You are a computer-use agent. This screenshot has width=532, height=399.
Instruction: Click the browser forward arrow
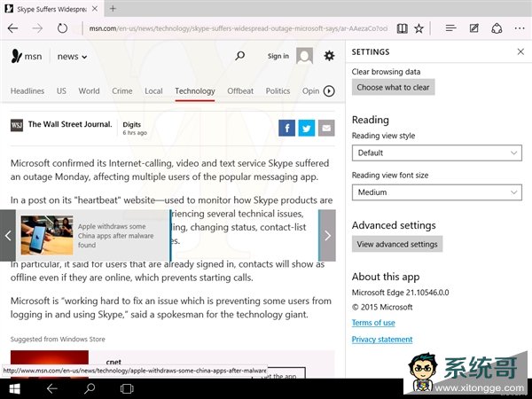pyautogui.click(x=37, y=28)
